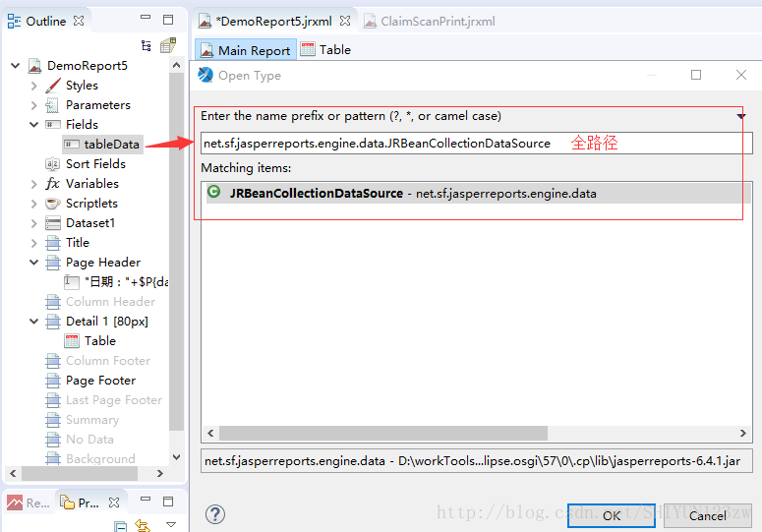Select the Summary band icon
Viewport: 762px width, 532px height.
(x=53, y=420)
